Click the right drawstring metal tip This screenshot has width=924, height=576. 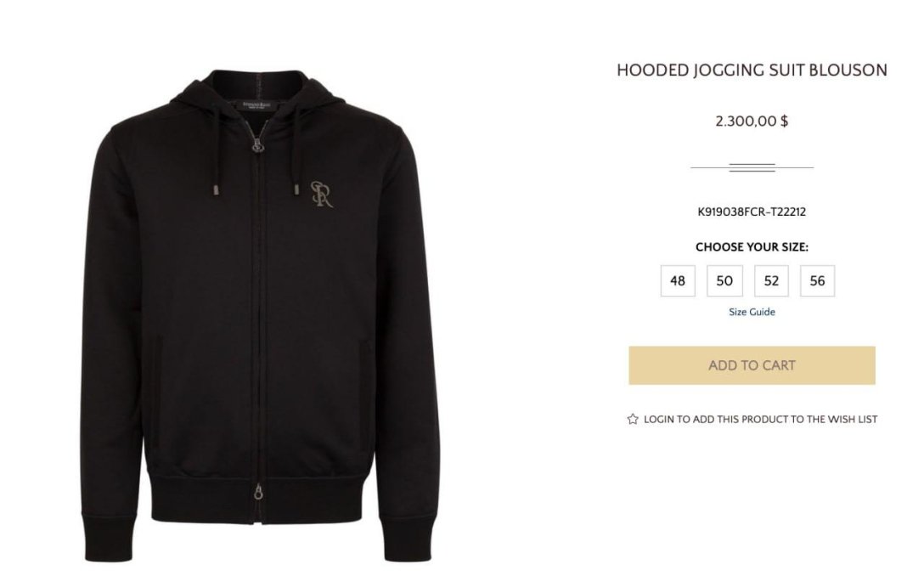297,189
